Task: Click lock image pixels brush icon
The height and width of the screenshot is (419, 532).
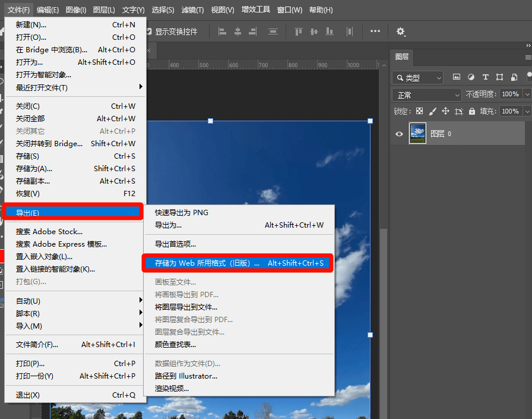Action: [432, 111]
